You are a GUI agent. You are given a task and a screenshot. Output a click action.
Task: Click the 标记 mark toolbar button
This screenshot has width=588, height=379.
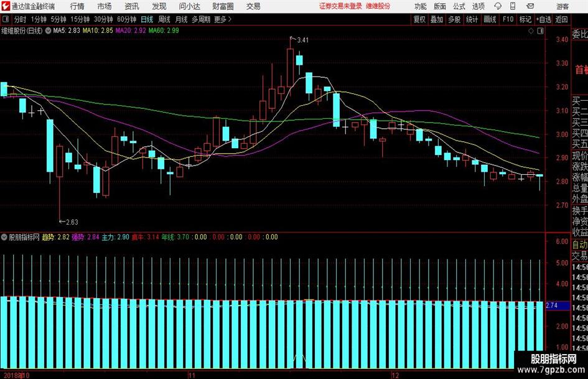click(x=525, y=19)
